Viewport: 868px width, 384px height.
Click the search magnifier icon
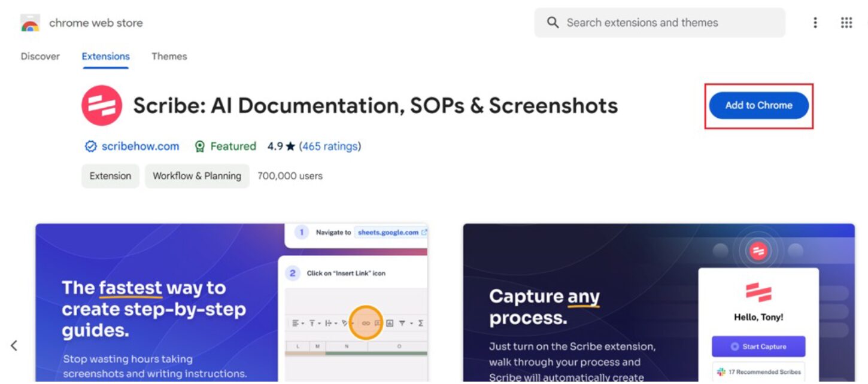[x=552, y=22]
